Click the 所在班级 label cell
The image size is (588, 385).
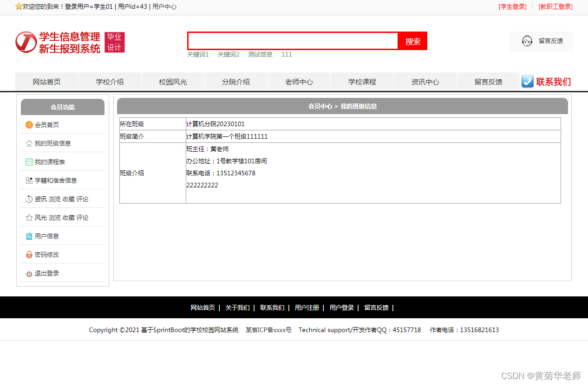[x=153, y=124]
